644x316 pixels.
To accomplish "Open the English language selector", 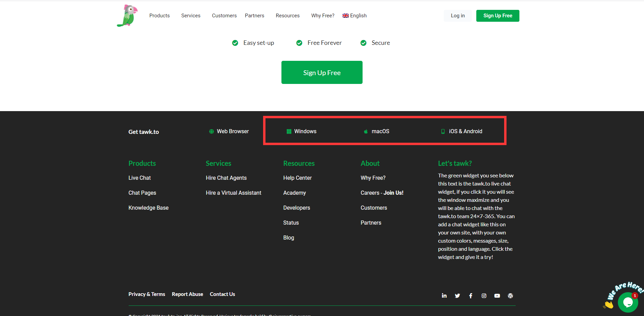I will [354, 16].
